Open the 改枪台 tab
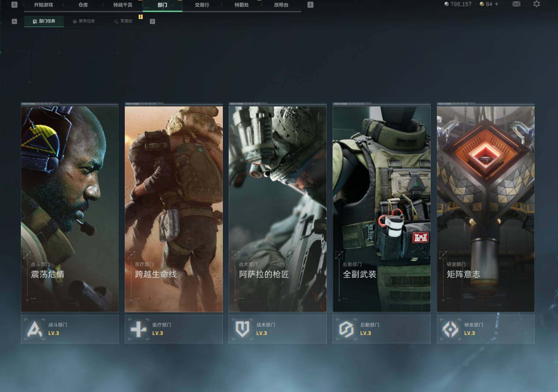This screenshot has width=558, height=392. click(281, 5)
